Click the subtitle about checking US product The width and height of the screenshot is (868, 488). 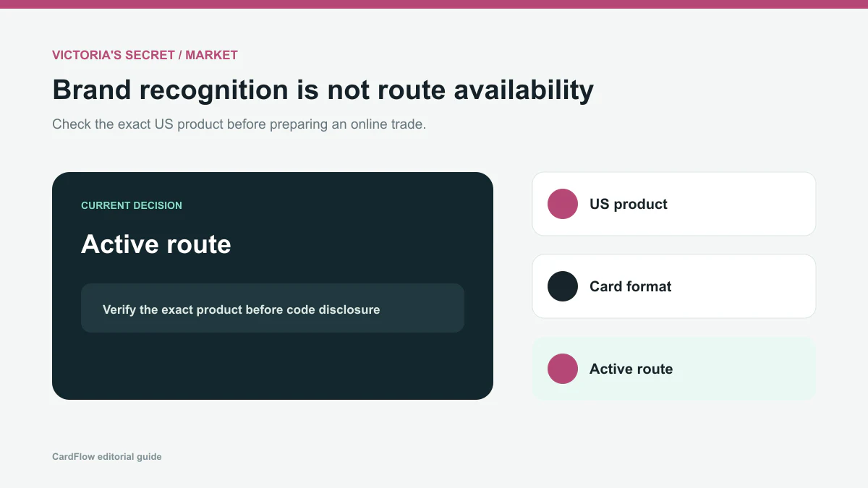pyautogui.click(x=239, y=124)
